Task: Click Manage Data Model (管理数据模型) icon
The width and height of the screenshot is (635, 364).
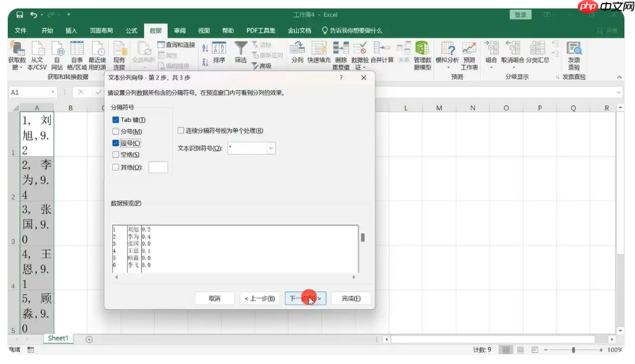Action: [x=423, y=56]
